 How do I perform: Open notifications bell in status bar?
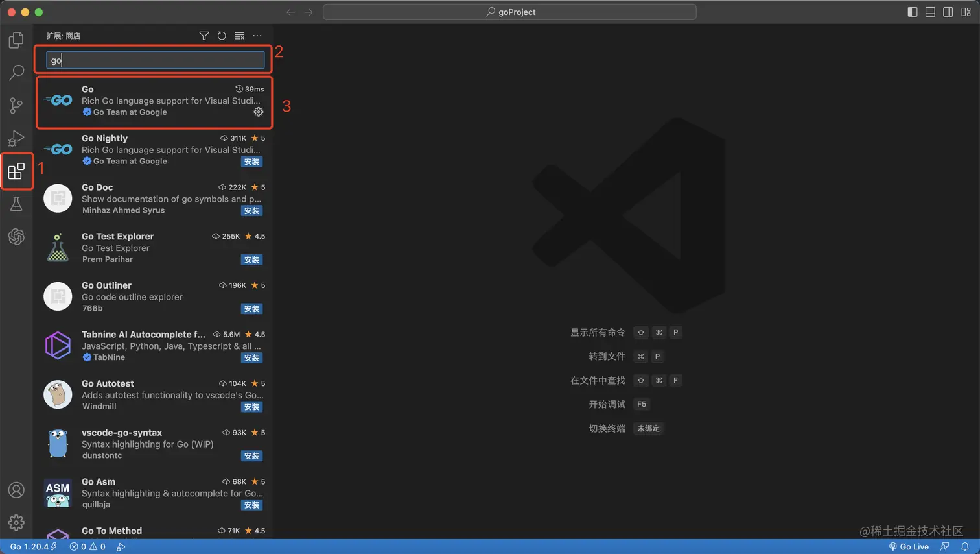coord(965,547)
